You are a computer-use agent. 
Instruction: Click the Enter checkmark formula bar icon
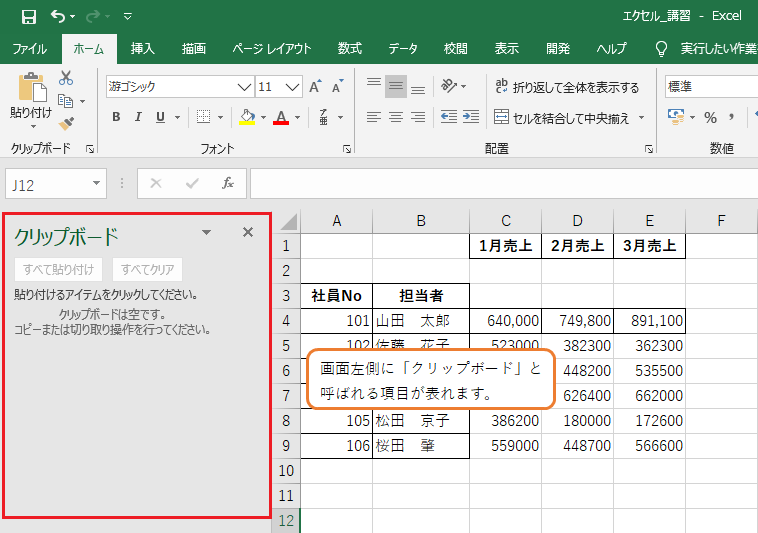pos(192,184)
